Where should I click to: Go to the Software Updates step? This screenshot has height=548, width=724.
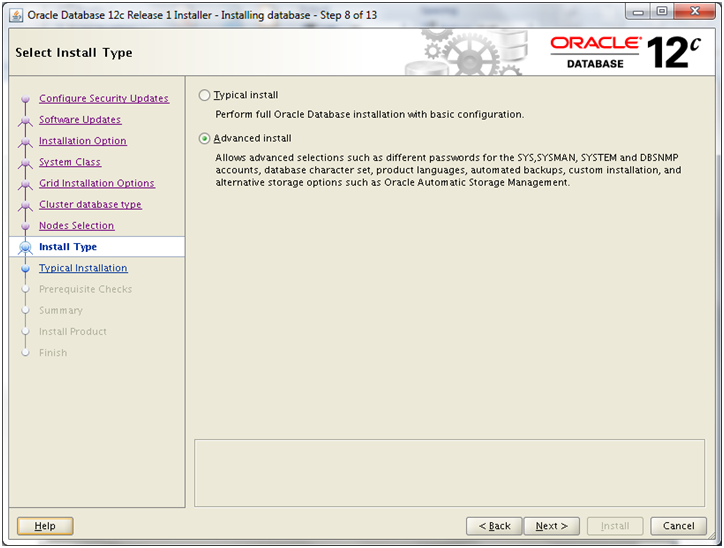80,120
